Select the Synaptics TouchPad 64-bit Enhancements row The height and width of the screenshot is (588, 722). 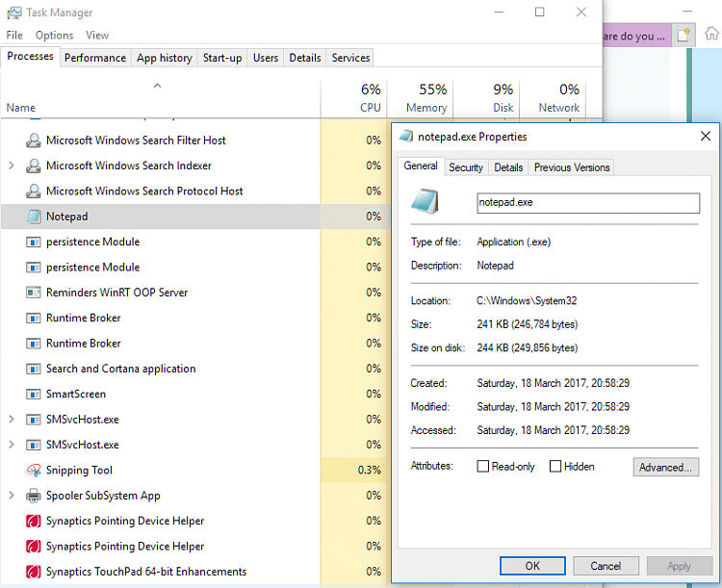point(195,572)
